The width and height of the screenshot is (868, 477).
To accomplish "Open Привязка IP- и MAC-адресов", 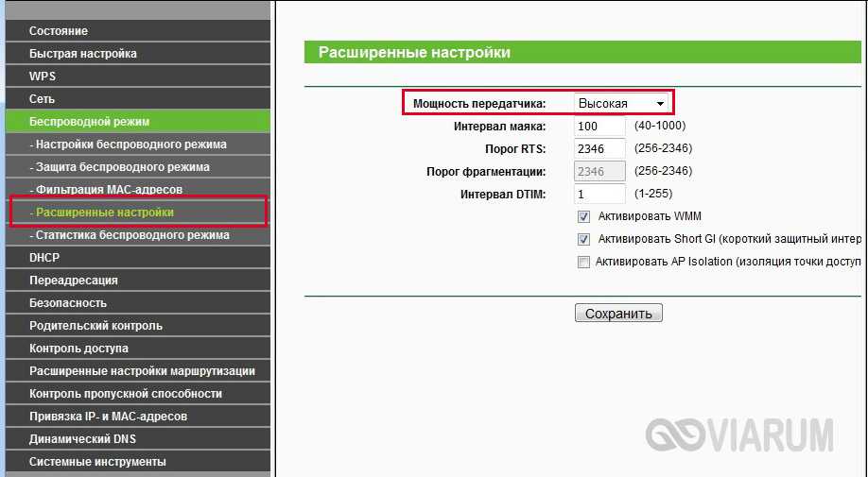I will (138, 417).
